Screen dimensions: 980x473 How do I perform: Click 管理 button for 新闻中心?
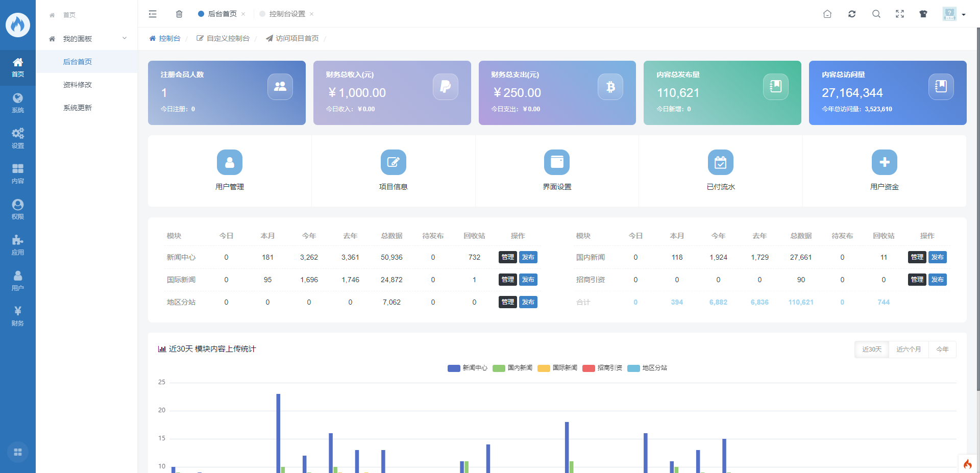click(x=508, y=257)
